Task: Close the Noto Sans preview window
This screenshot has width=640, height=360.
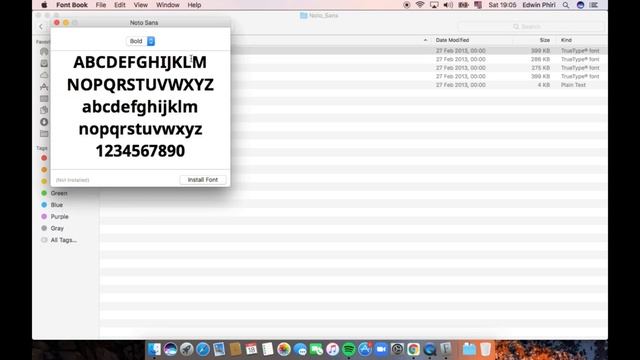Action: (57, 22)
